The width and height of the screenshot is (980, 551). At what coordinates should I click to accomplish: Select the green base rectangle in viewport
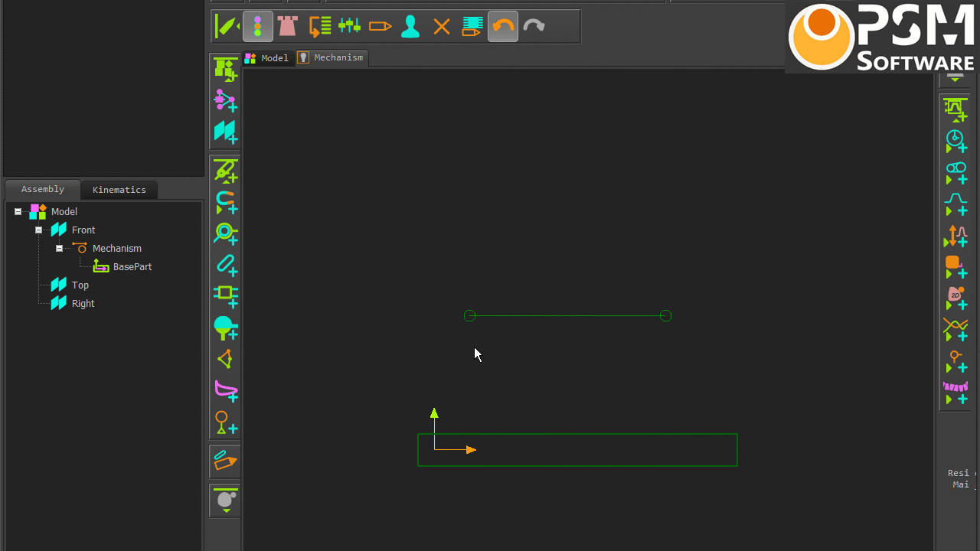pos(577,450)
